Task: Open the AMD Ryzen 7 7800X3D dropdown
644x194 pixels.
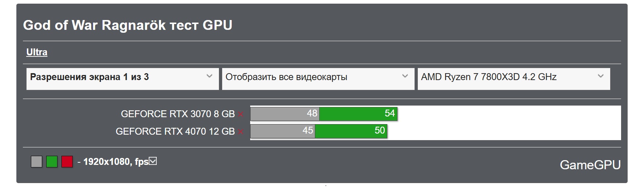Action: tap(513, 77)
